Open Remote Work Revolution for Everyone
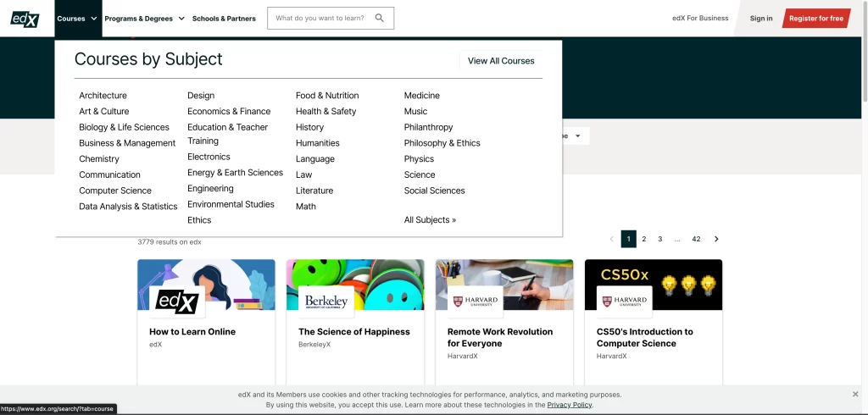The height and width of the screenshot is (415, 868). pyautogui.click(x=500, y=338)
